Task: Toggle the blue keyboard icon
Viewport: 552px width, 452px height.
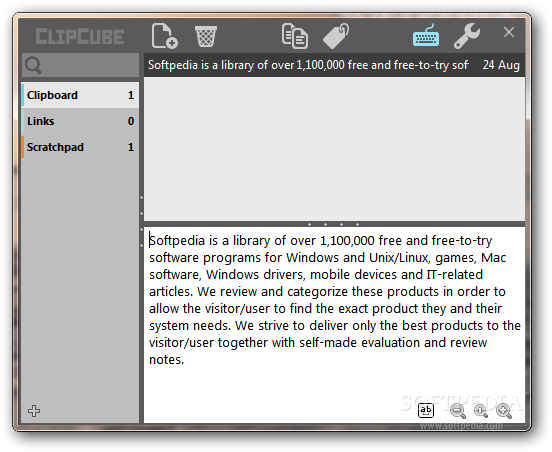Action: click(426, 36)
